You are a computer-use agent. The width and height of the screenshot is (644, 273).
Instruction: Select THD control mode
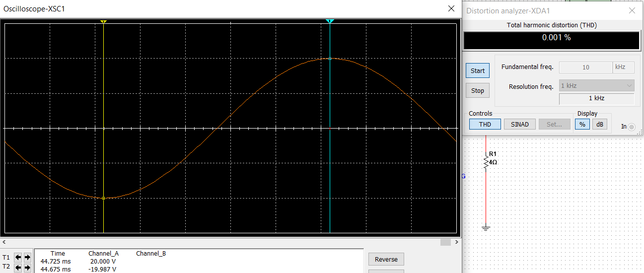pos(485,124)
